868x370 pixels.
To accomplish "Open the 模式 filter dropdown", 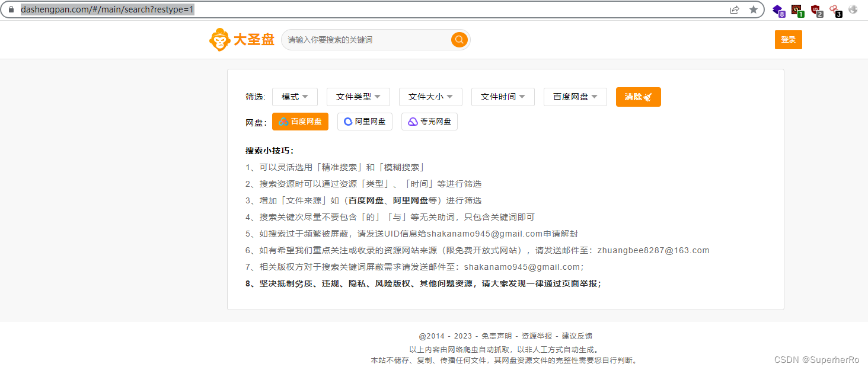I will 295,97.
